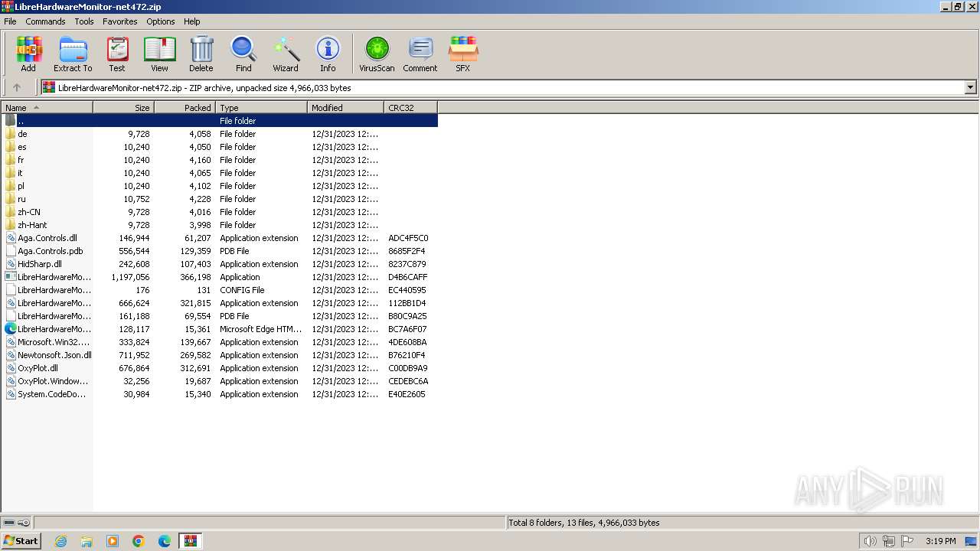This screenshot has width=980, height=551.
Task: Click the SFX toolbar icon
Action: point(463,54)
